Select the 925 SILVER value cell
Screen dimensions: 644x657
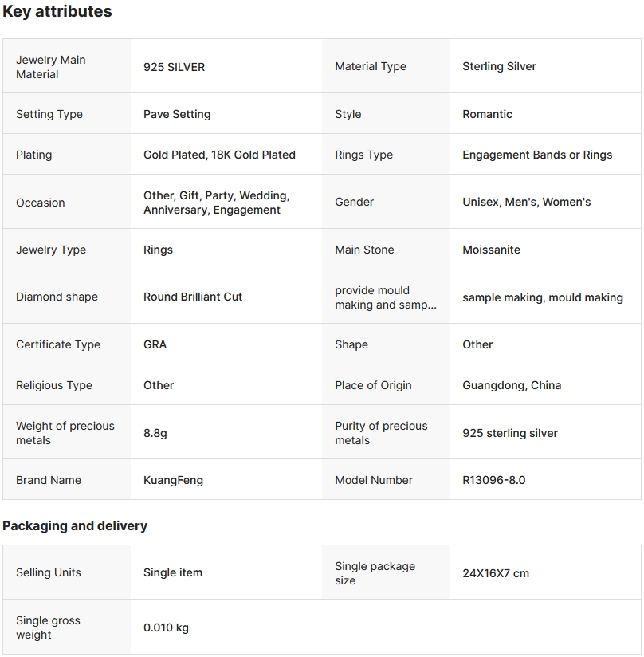pyautogui.click(x=174, y=67)
